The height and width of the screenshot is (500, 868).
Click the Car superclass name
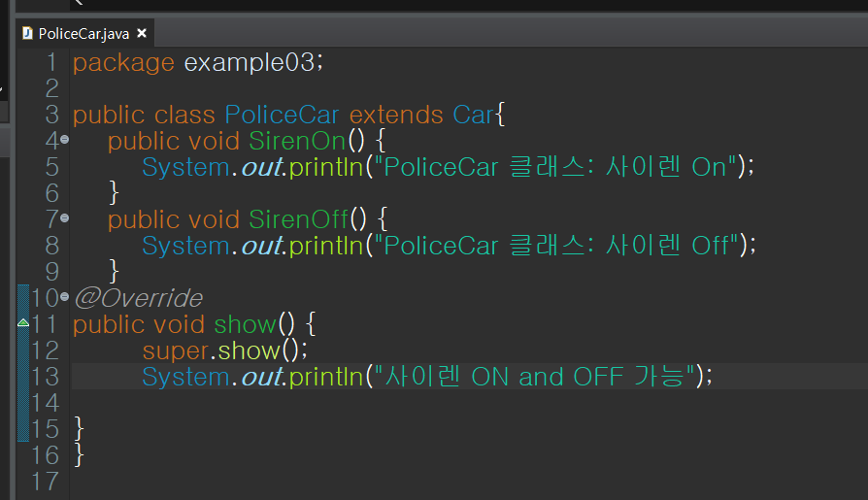point(473,115)
